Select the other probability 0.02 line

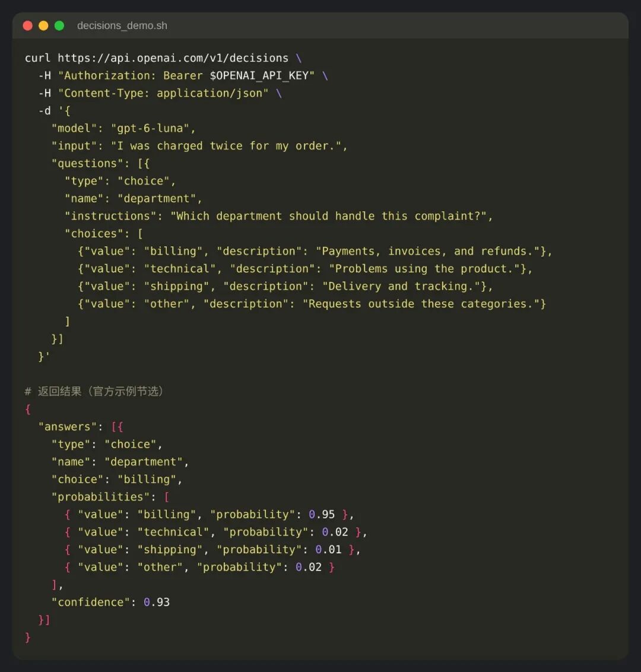[x=199, y=567]
